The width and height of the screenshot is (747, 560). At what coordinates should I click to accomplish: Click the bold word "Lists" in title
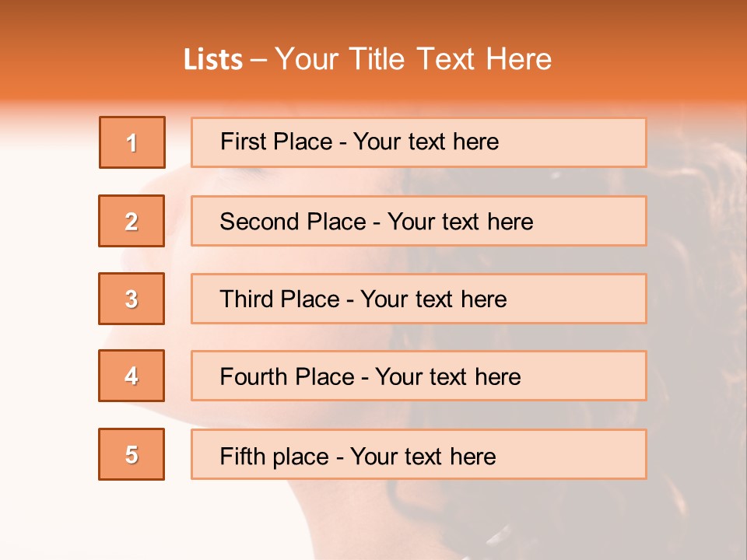213,60
